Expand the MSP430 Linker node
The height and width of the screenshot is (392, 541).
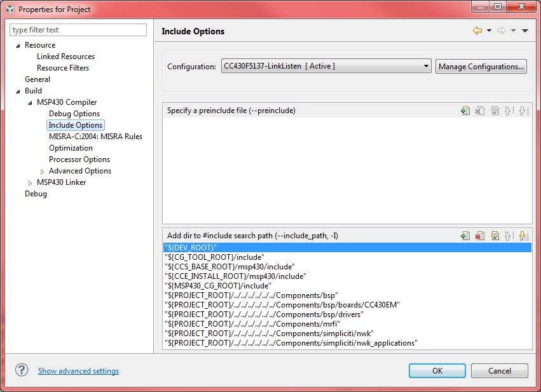coord(30,182)
